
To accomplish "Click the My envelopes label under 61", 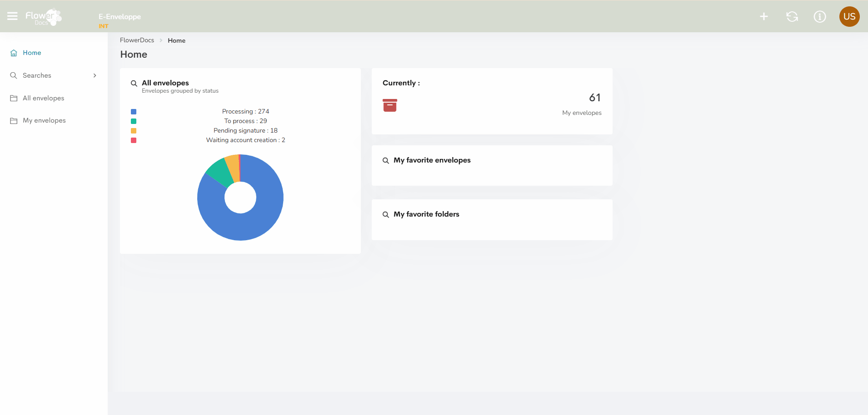I will click(582, 113).
